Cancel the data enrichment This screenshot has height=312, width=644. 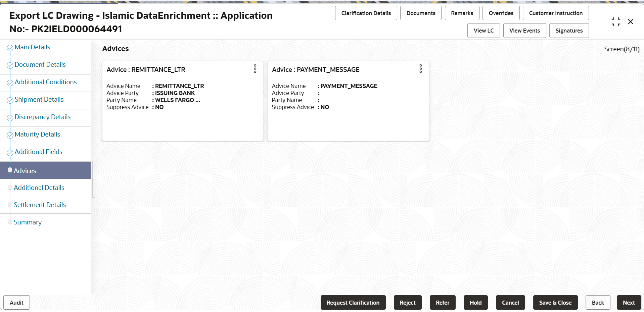(510, 303)
